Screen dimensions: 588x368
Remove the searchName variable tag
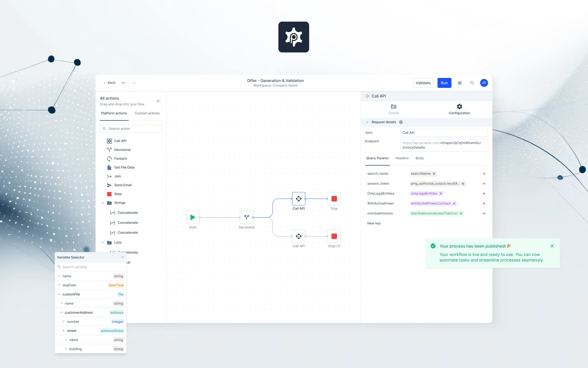pos(434,173)
